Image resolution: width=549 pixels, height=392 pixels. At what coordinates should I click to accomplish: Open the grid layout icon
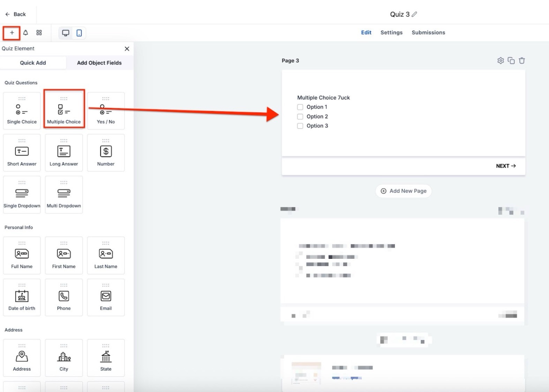pos(39,33)
